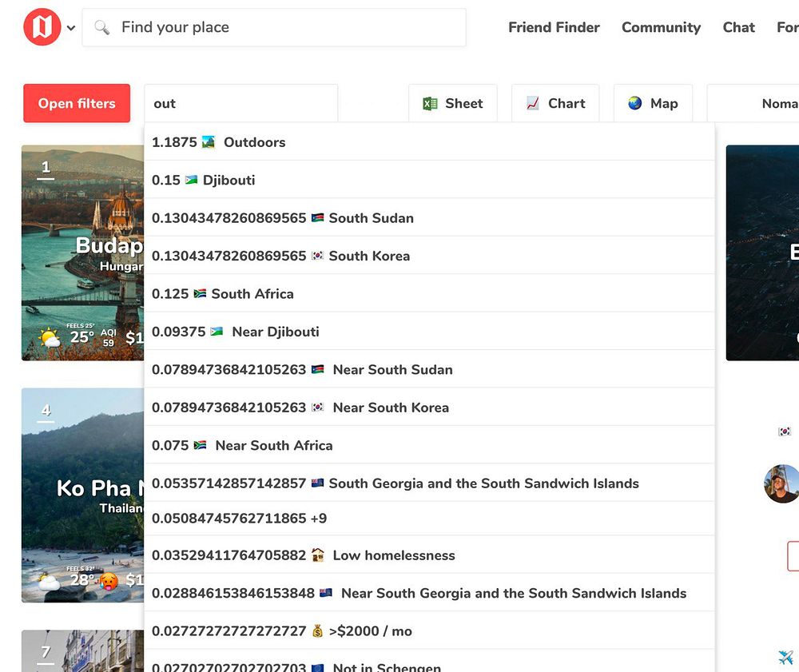Switch to Sheet view
Screen dimensions: 799x672
[x=452, y=103]
